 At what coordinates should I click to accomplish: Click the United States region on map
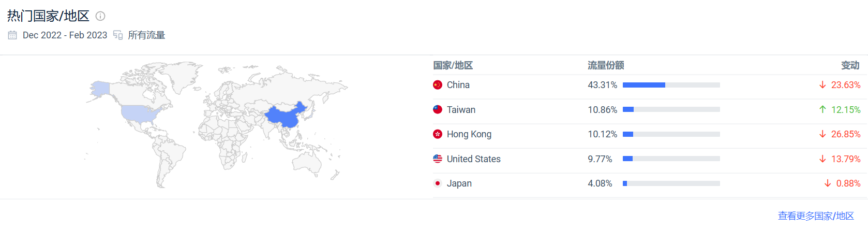(139, 113)
